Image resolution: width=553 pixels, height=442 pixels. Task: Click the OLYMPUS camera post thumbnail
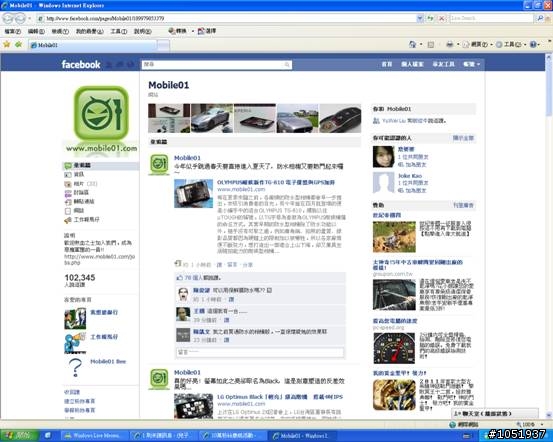click(x=194, y=193)
